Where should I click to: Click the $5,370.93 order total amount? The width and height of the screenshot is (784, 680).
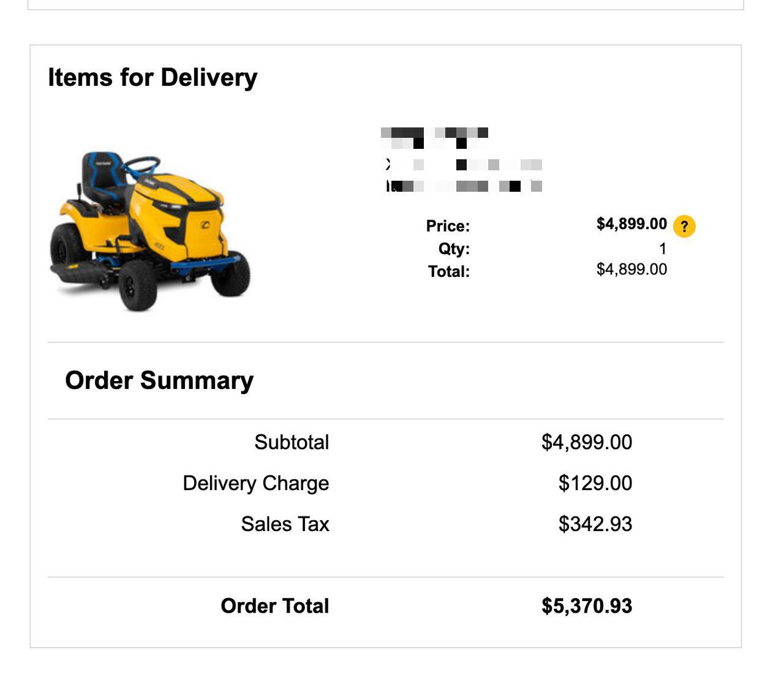(586, 606)
